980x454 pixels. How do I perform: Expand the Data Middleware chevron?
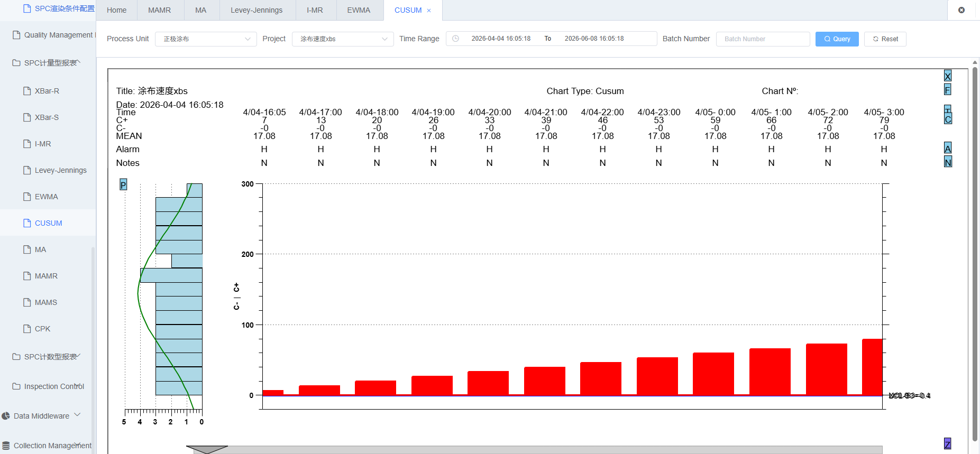[x=77, y=415]
